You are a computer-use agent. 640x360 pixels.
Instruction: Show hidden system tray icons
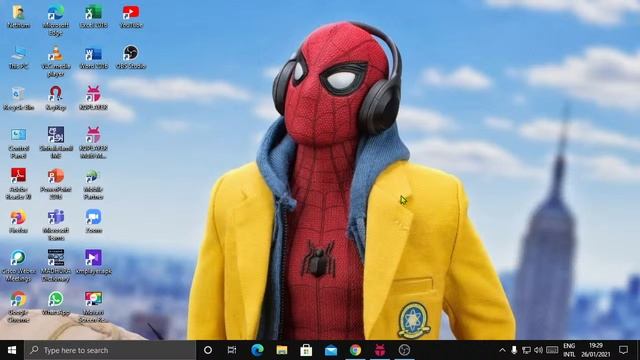pyautogui.click(x=502, y=350)
